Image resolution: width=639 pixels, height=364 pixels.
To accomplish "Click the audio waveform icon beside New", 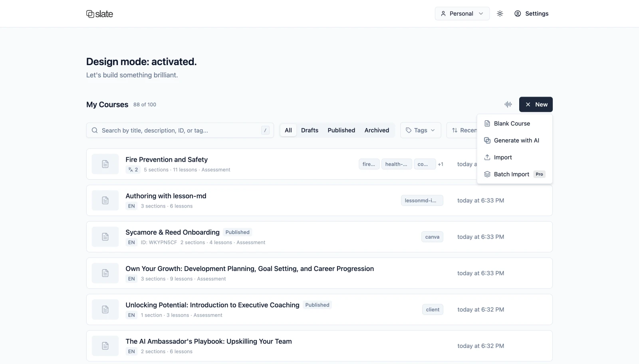I will (508, 104).
